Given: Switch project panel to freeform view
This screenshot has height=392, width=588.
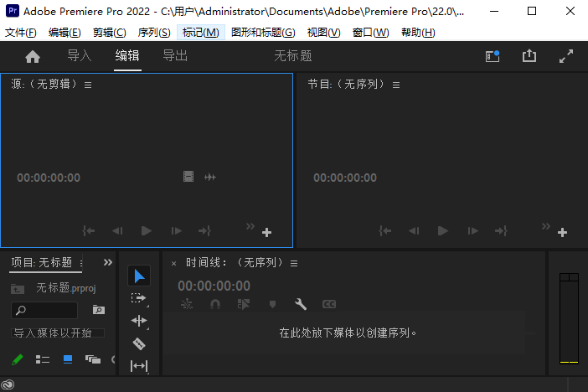Looking at the screenshot, I should point(93,359).
